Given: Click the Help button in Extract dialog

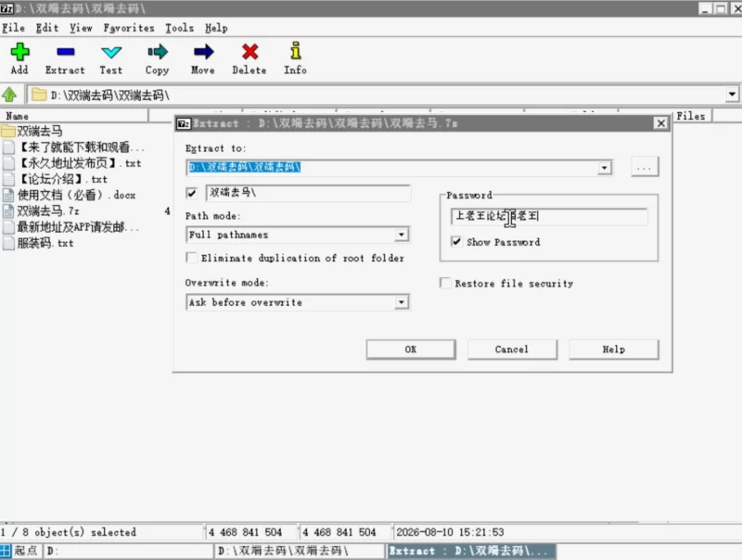Looking at the screenshot, I should tap(614, 350).
